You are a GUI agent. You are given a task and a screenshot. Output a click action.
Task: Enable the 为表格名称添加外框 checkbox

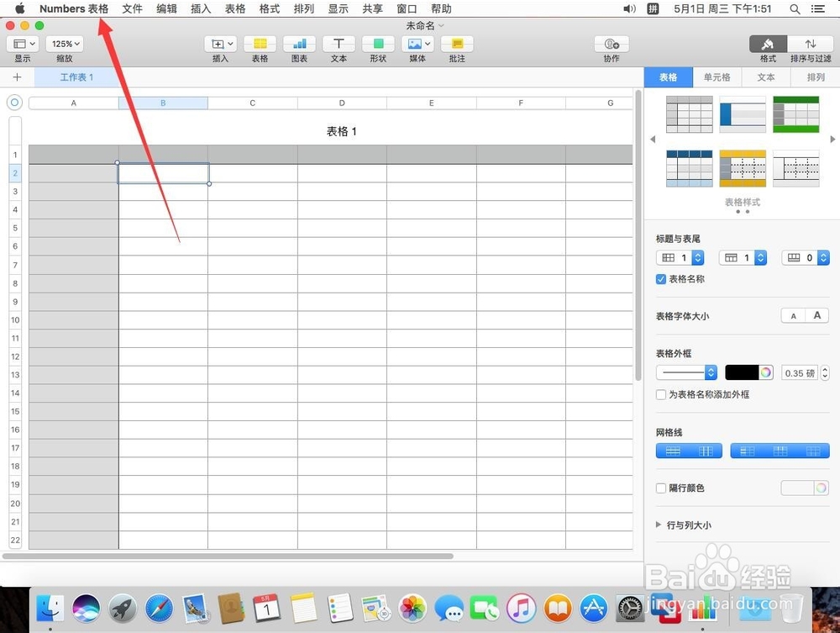(x=661, y=393)
